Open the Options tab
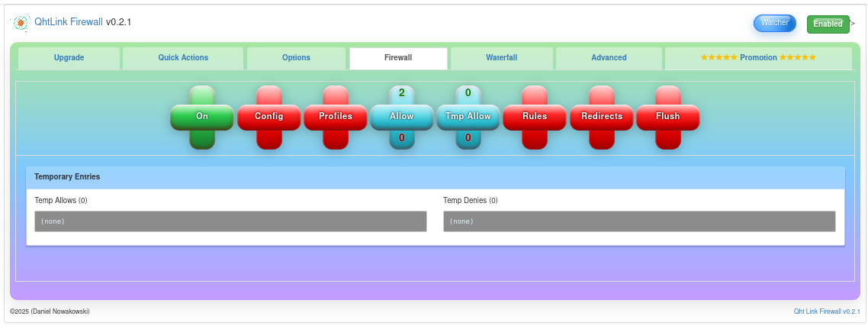Screen dimensions: 868x326 pos(296,58)
